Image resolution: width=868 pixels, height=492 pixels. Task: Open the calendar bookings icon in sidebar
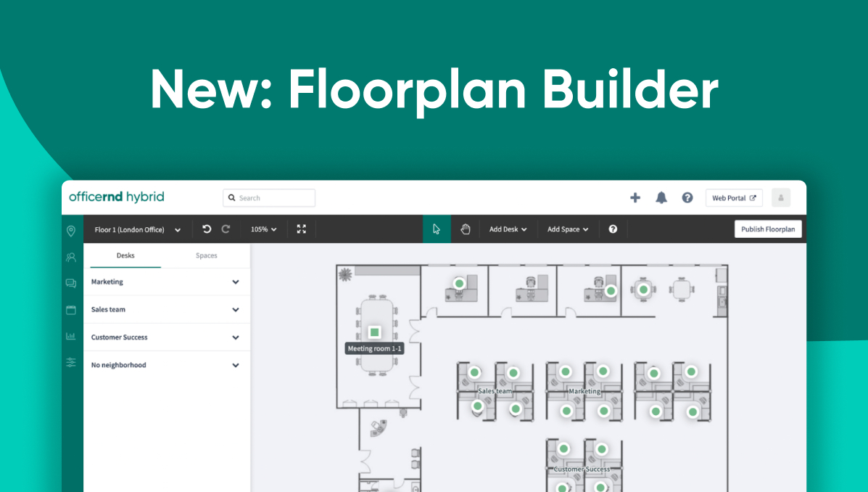[x=71, y=310]
